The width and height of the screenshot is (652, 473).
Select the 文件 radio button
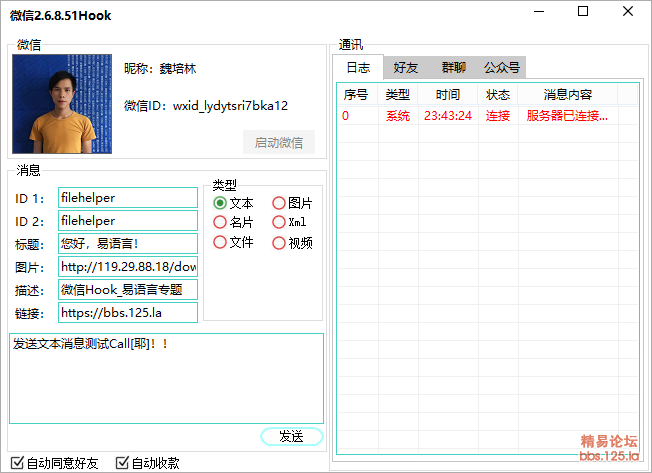pyautogui.click(x=233, y=242)
